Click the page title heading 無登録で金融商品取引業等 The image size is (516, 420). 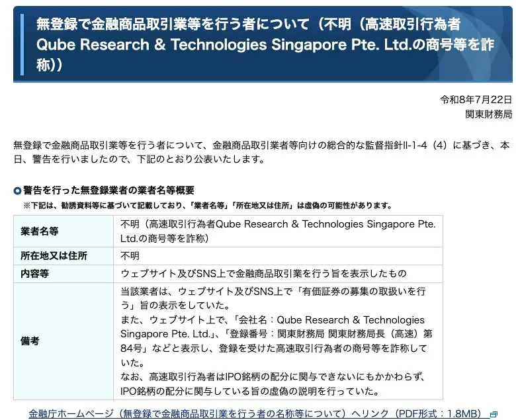[x=265, y=44]
